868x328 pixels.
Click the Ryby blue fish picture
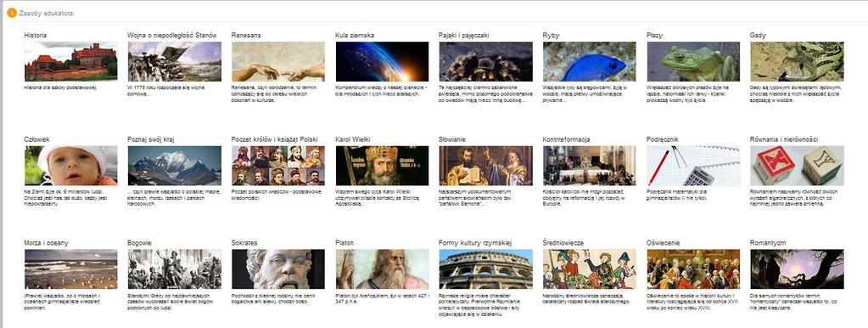coord(589,61)
